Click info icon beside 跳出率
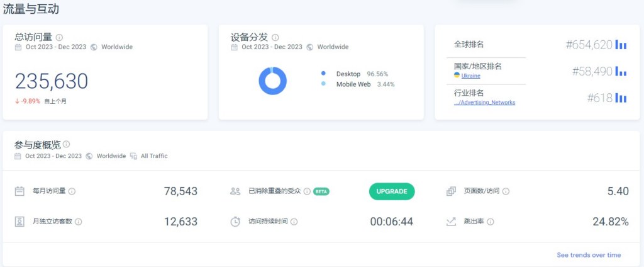Image resolution: width=644 pixels, height=267 pixels. (491, 222)
